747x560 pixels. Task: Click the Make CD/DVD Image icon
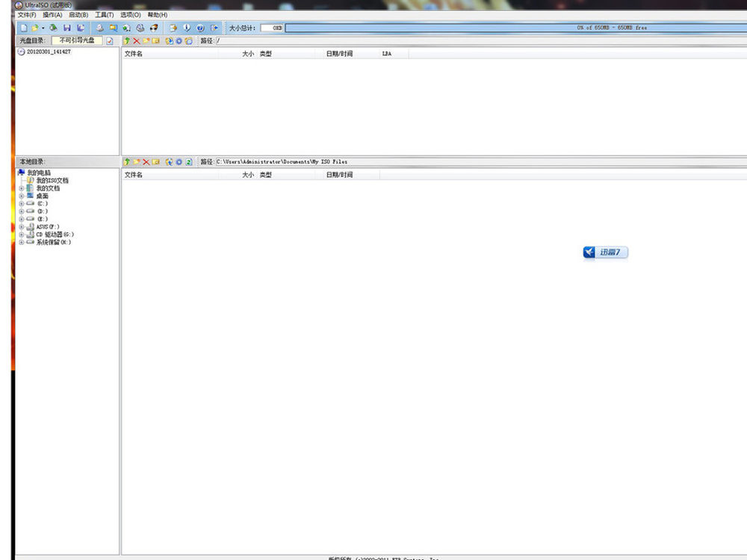click(99, 28)
